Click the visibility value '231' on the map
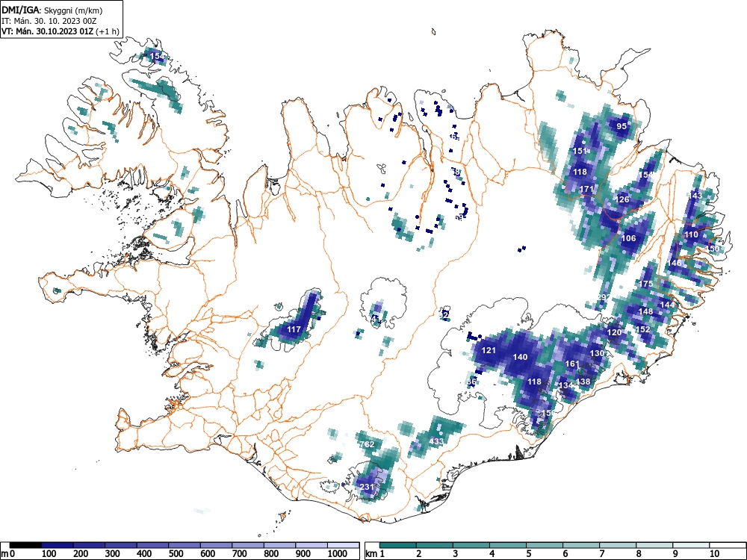Viewport: 747px width, 560px height. click(366, 487)
